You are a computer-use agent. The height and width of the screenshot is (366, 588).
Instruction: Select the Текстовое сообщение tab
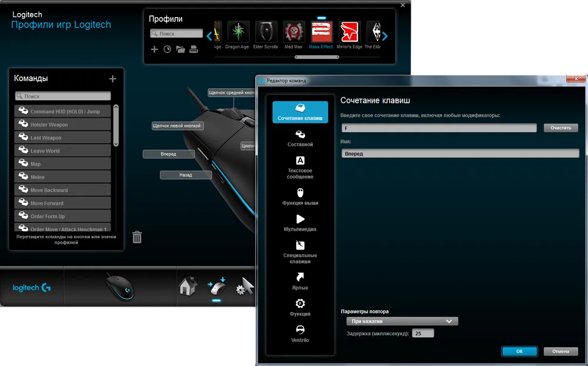[300, 167]
